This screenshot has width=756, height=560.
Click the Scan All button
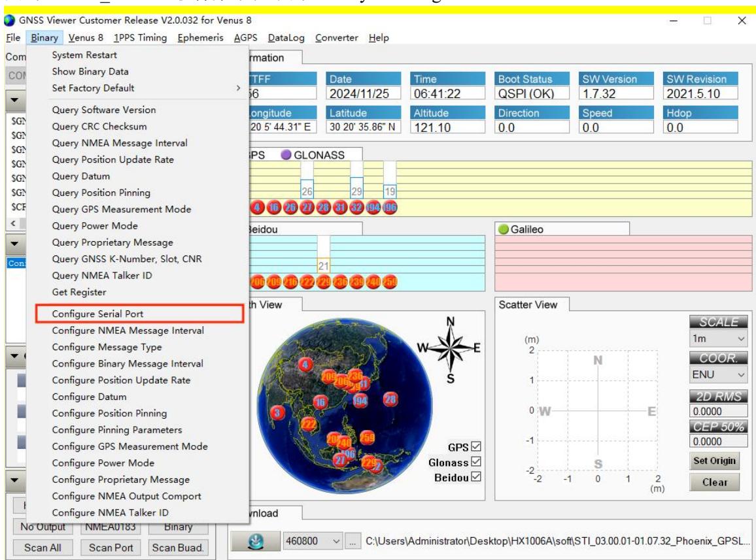point(43,548)
